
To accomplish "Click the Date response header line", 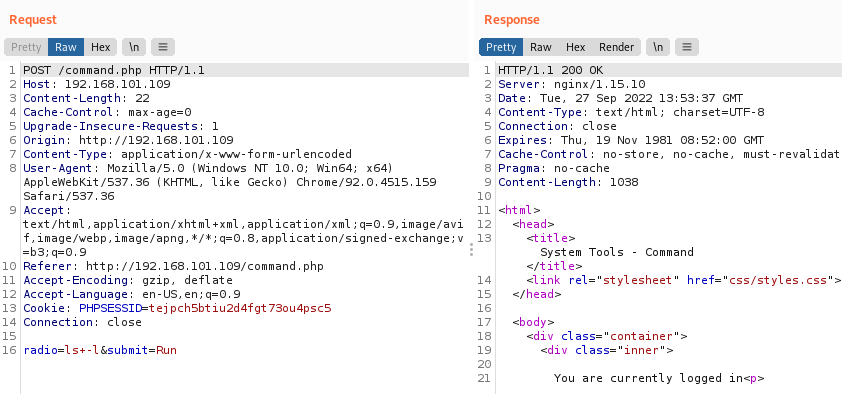I will 620,98.
